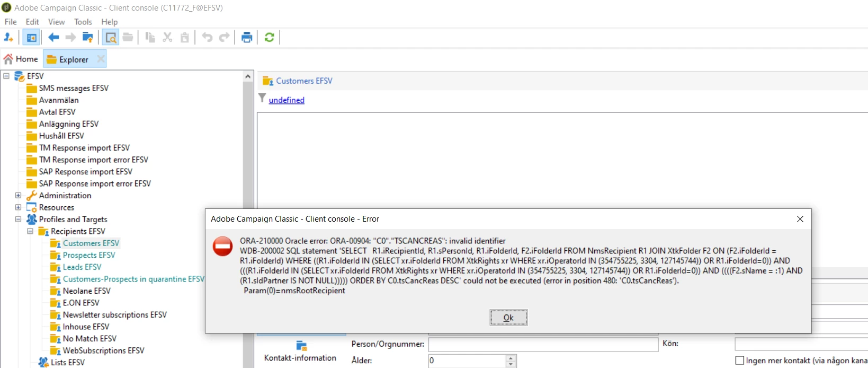The image size is (868, 368).
Task: Go back with the blue left arrow
Action: pos(53,37)
